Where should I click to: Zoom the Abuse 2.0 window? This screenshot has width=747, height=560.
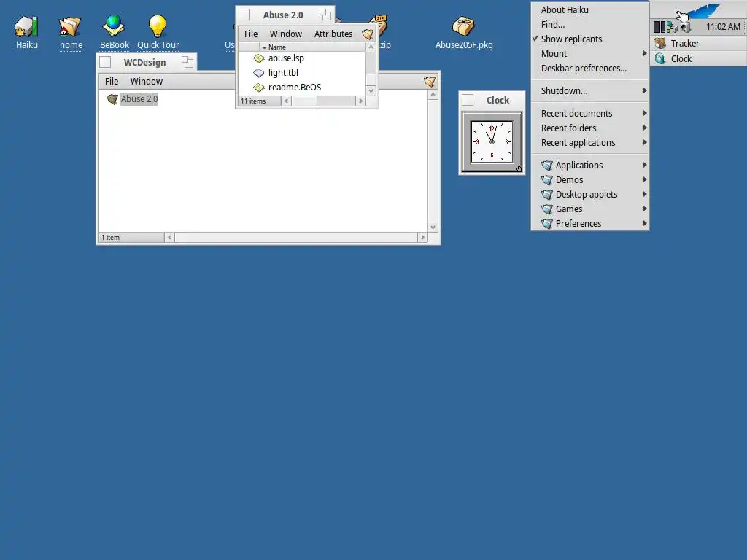click(325, 15)
